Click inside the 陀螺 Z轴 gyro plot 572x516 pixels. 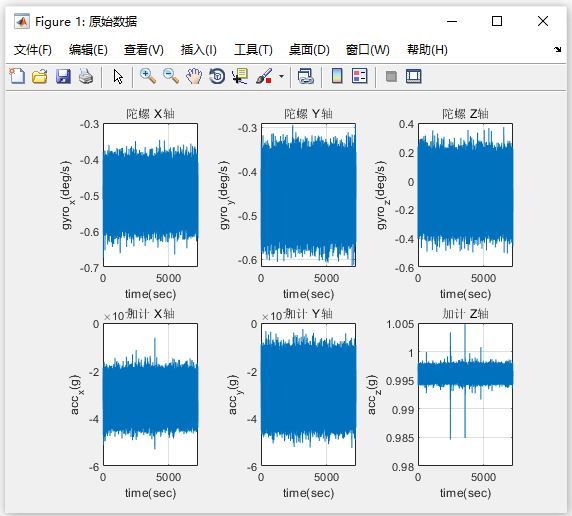pos(465,195)
